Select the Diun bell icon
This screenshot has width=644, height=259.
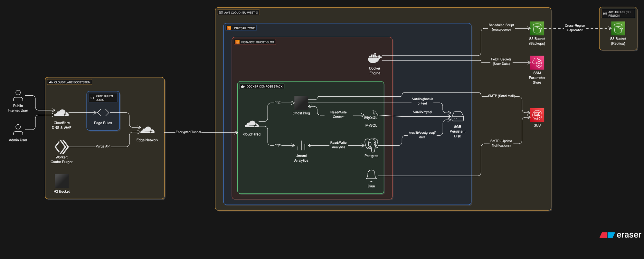(x=371, y=176)
